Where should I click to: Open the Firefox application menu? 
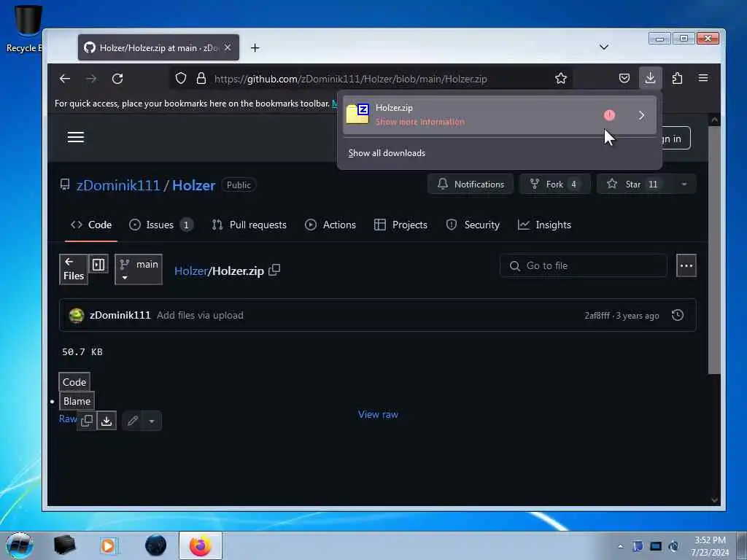pos(703,78)
